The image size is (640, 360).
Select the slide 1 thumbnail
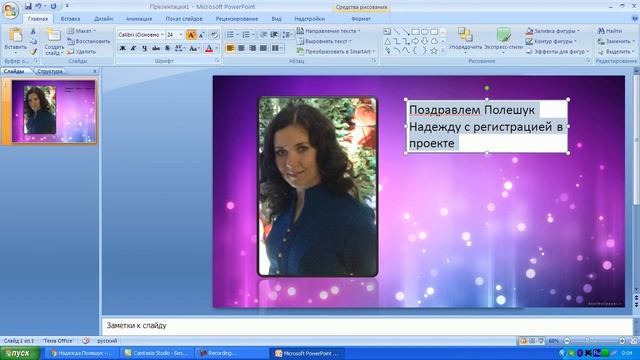pos(53,111)
